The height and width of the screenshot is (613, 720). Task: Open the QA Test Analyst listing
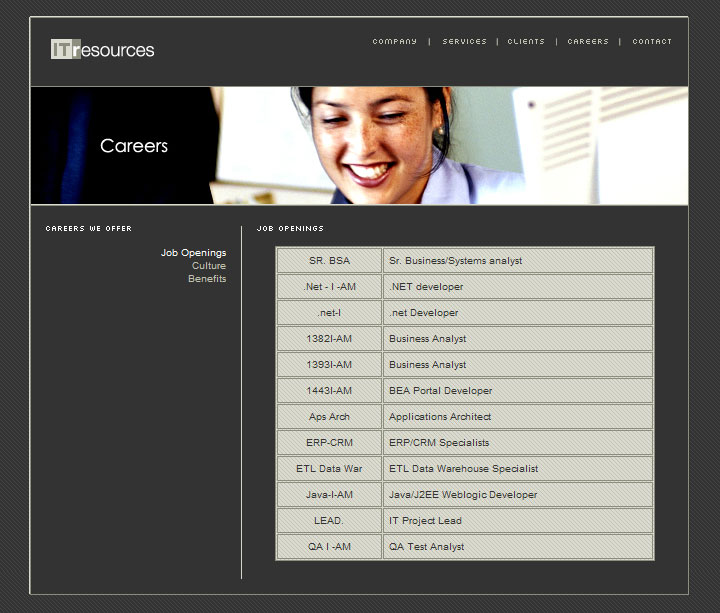[426, 547]
